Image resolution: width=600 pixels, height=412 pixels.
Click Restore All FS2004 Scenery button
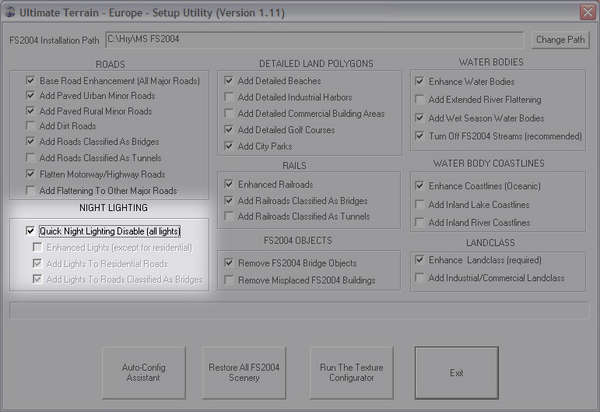pyautogui.click(x=244, y=372)
